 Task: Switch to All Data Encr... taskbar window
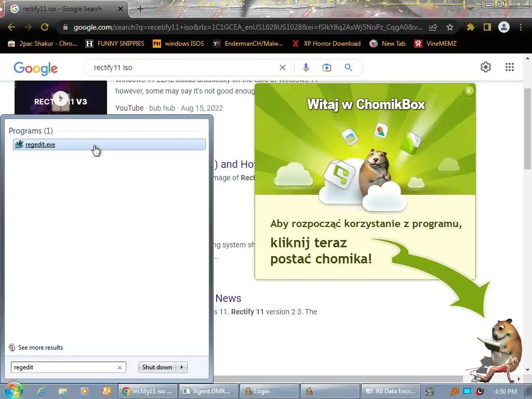pos(391,391)
